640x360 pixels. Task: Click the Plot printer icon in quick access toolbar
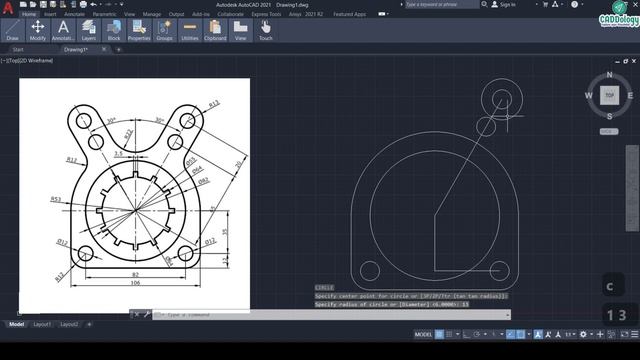point(83,4)
